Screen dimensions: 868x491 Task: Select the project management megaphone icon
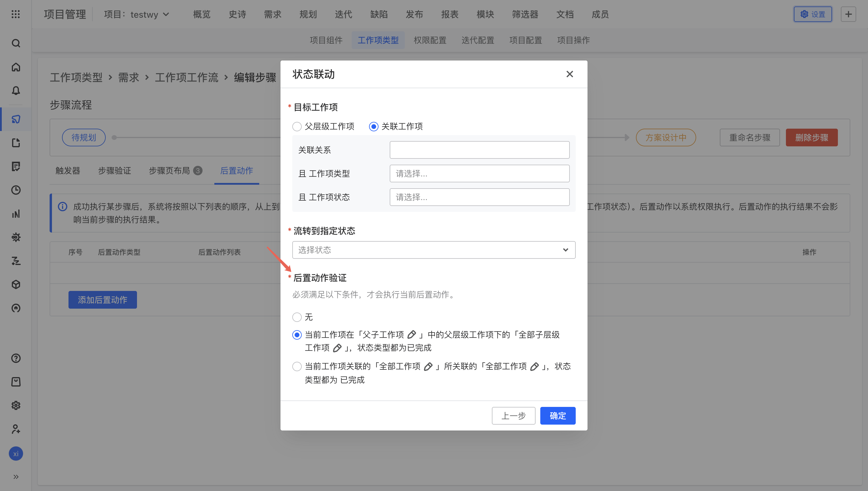[x=16, y=119]
